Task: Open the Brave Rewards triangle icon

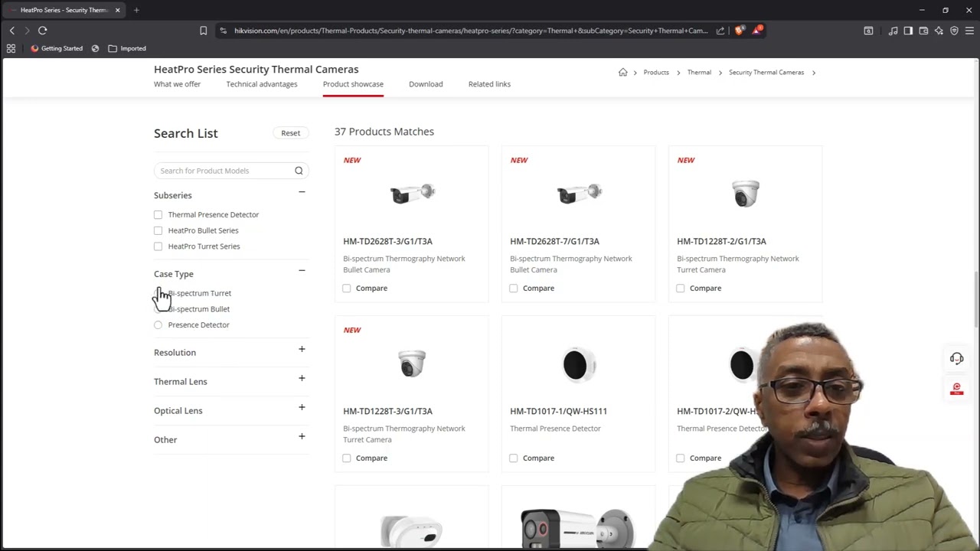Action: point(757,31)
